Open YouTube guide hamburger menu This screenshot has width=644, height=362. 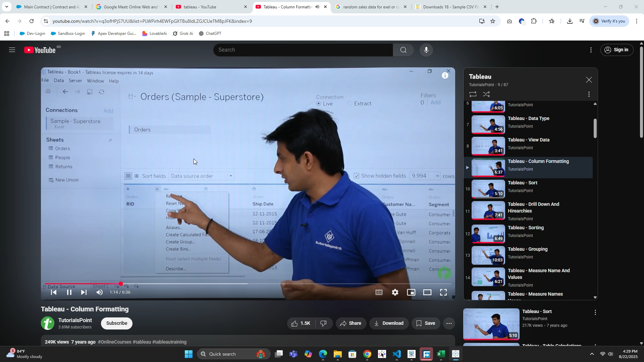(x=12, y=50)
